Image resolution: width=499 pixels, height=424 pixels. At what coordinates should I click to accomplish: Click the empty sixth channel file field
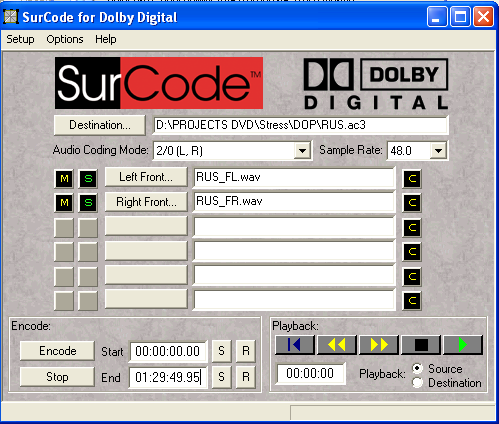point(294,300)
